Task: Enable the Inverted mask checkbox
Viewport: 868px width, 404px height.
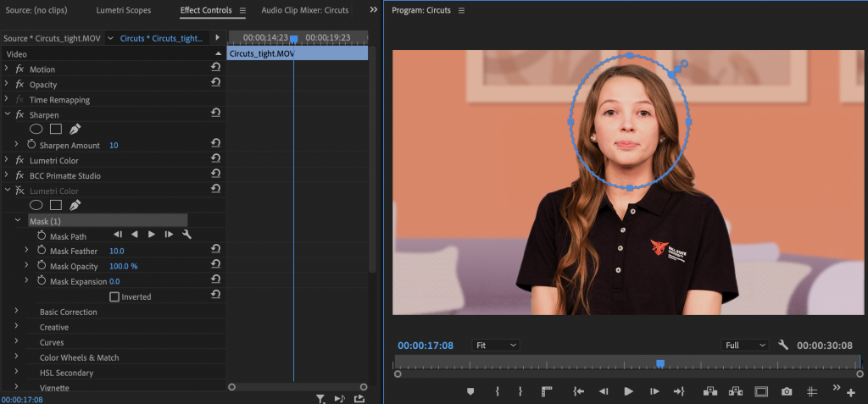Action: pyautogui.click(x=114, y=296)
